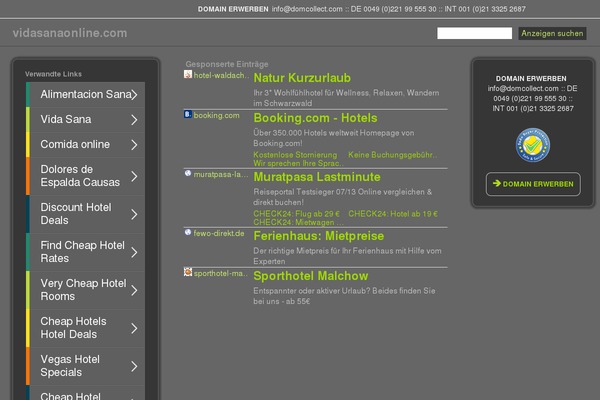Click the chevron beside Find Cheap Hotel Rates
The width and height of the screenshot is (600, 400).
(134, 252)
